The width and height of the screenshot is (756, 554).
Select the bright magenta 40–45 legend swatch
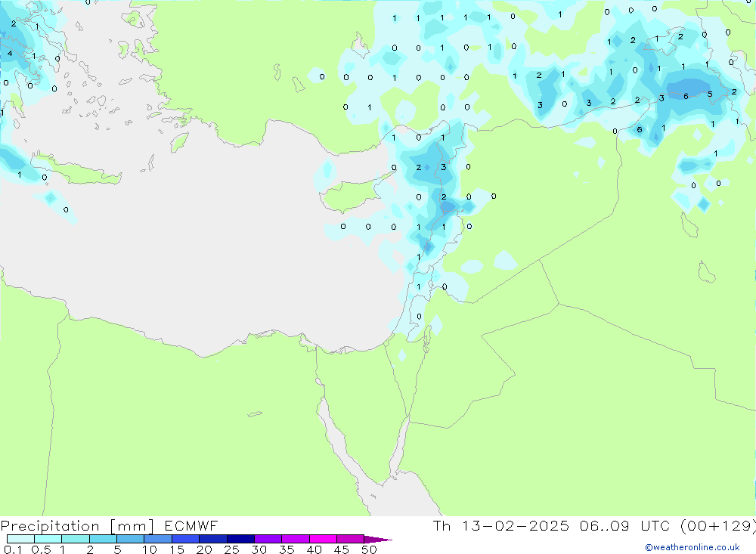323,539
